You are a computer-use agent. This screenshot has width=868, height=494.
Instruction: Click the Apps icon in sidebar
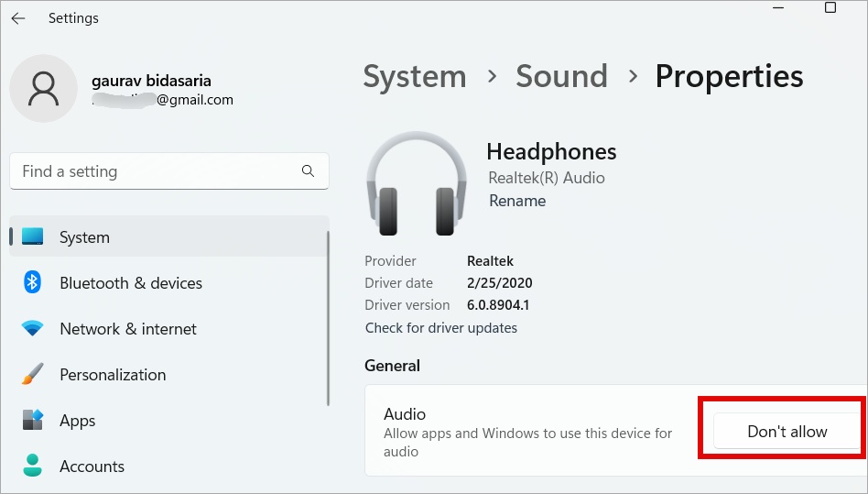(33, 421)
